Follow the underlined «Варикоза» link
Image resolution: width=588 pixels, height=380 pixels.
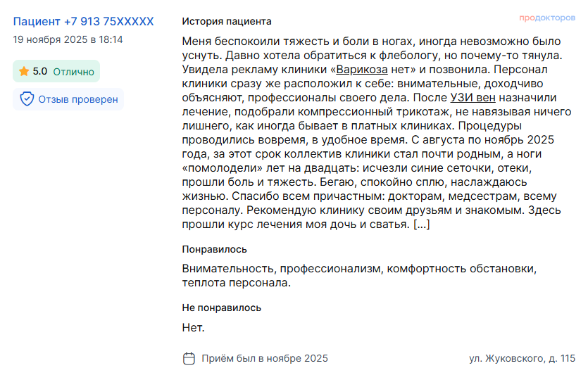tap(361, 70)
